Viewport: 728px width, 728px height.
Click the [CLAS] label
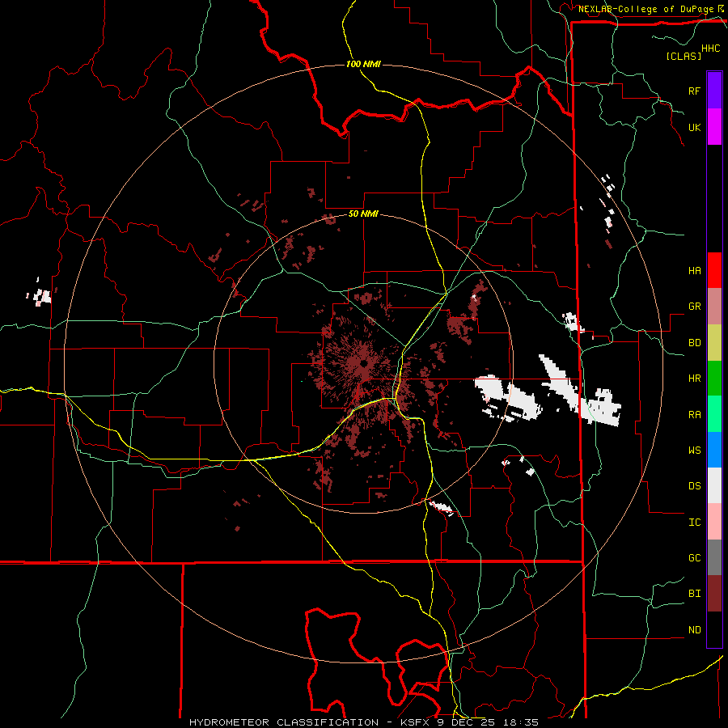pyautogui.click(x=684, y=56)
